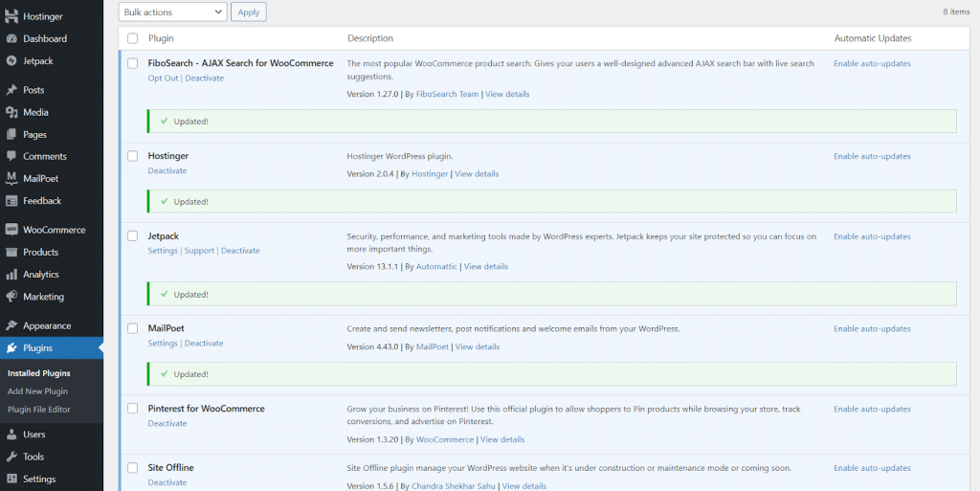
Task: Open Jetpack Settings link in plugin row
Action: click(x=163, y=251)
